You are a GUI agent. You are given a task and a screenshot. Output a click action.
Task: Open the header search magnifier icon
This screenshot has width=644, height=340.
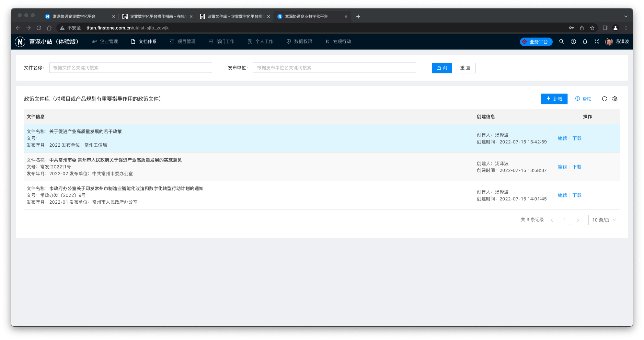tap(562, 41)
